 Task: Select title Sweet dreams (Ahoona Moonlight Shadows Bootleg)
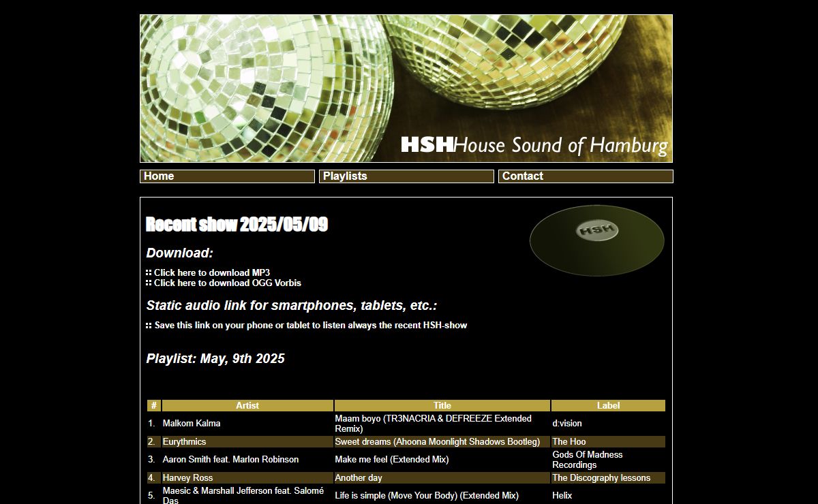(x=438, y=442)
